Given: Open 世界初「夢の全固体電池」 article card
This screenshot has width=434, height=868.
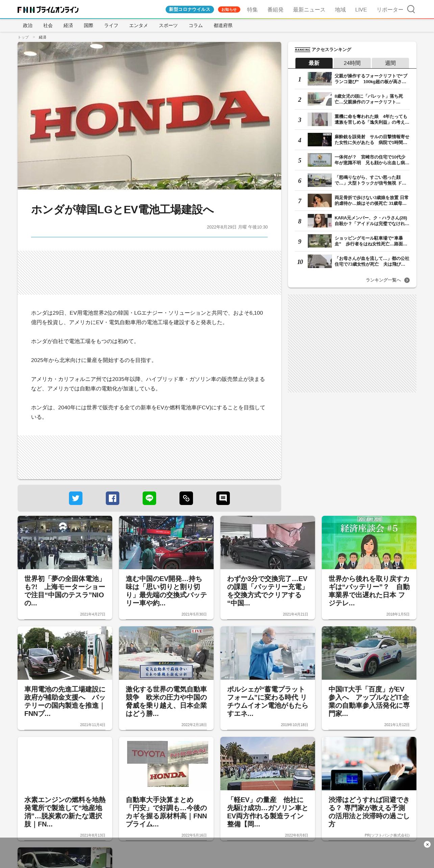Looking at the screenshot, I should click(65, 568).
